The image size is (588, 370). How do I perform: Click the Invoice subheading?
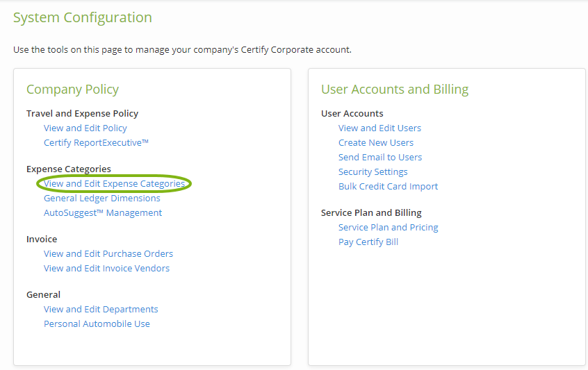pos(42,239)
